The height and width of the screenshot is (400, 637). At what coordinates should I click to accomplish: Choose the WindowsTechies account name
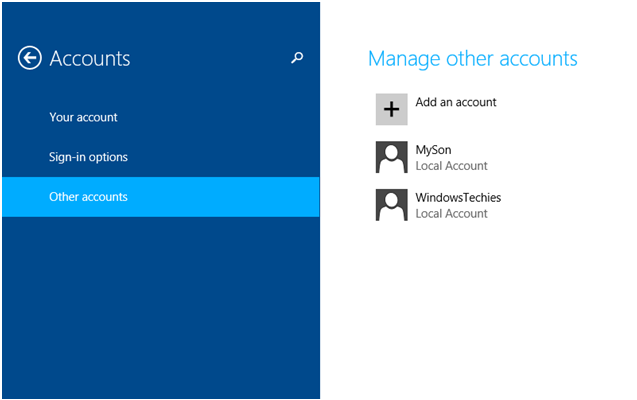click(x=458, y=198)
